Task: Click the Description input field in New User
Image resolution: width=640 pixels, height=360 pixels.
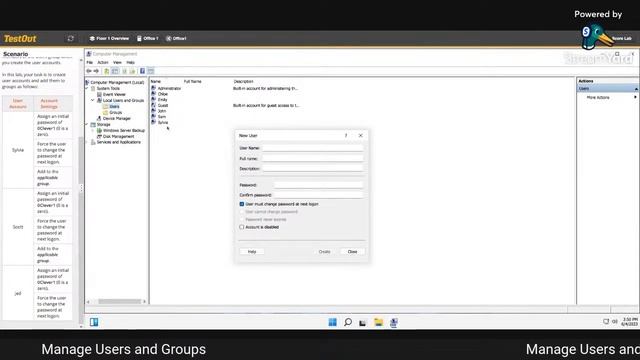Action: (x=312, y=169)
